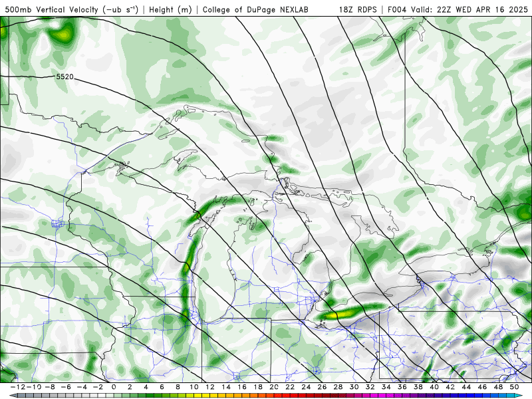Click the '34' value on the color scale
Image resolution: width=532 pixels, height=399 pixels.
click(x=386, y=387)
